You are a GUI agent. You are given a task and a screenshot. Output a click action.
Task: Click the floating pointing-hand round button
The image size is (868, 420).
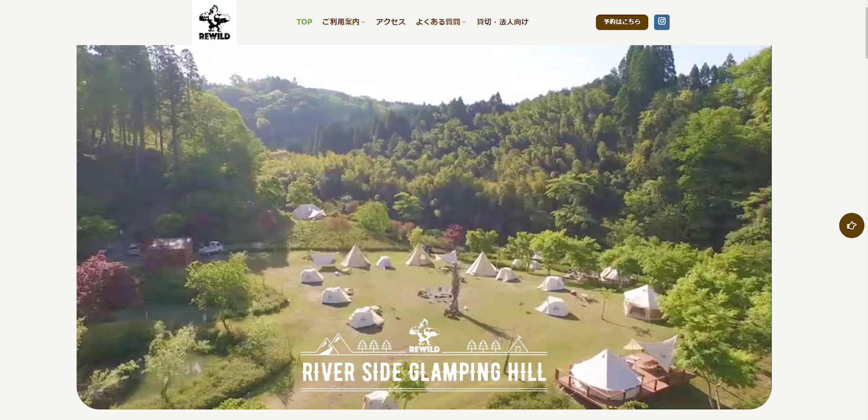click(x=852, y=225)
